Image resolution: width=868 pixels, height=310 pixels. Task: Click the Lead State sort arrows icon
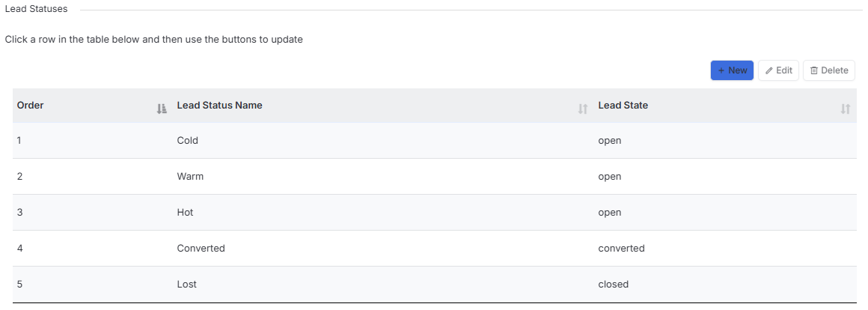846,109
